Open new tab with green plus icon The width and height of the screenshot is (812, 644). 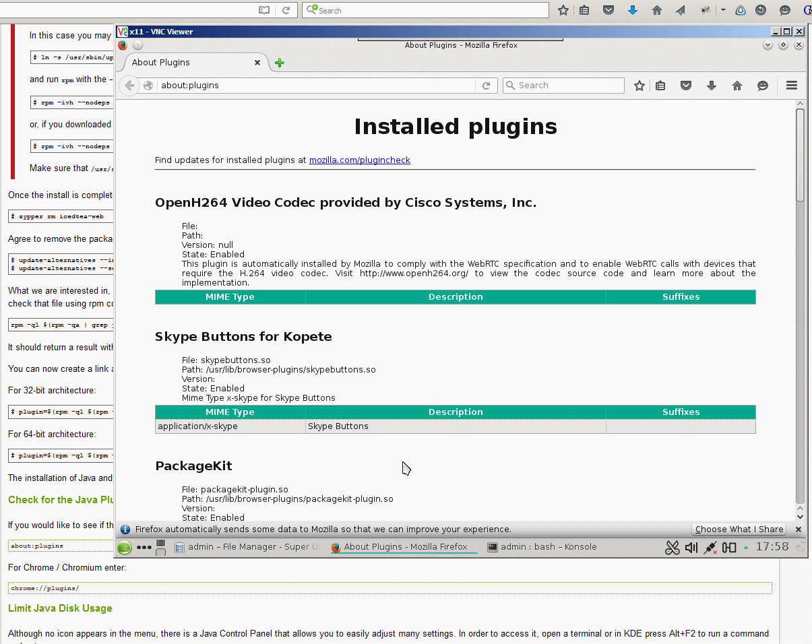pos(280,63)
